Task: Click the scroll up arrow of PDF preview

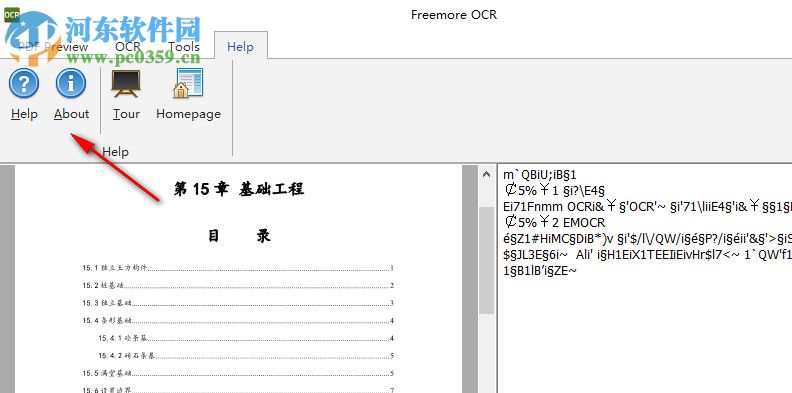Action: (x=486, y=175)
